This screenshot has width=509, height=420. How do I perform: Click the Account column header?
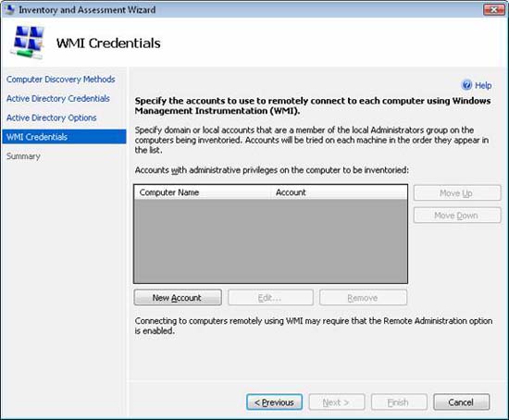coord(340,192)
